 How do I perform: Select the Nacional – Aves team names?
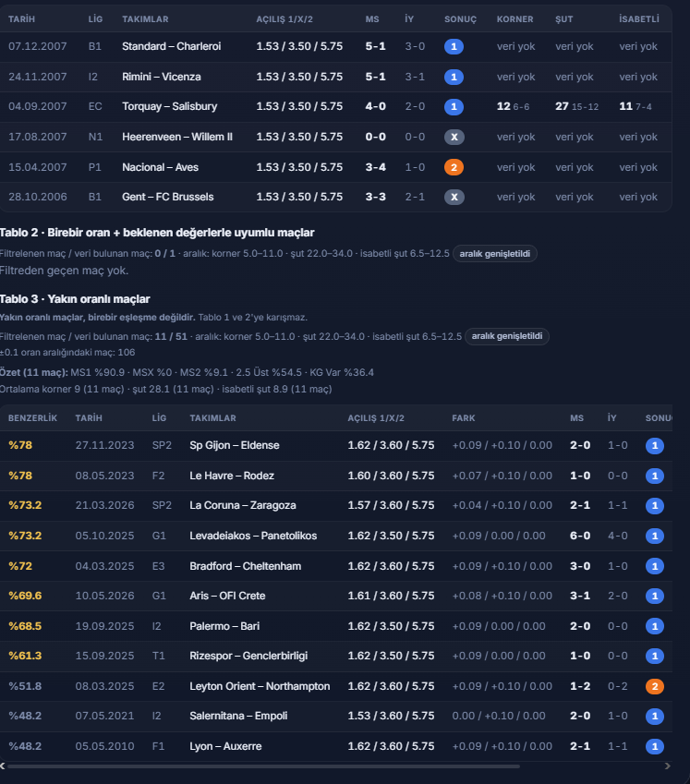[160, 167]
